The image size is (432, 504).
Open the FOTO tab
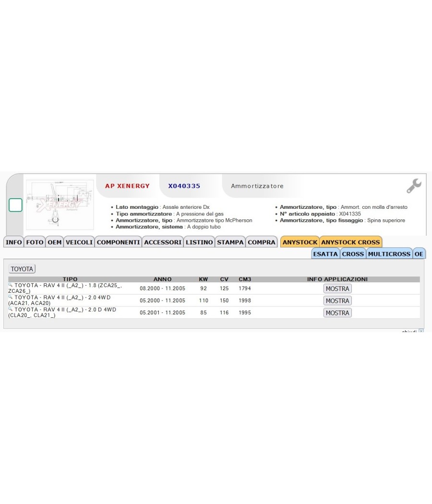[35, 242]
